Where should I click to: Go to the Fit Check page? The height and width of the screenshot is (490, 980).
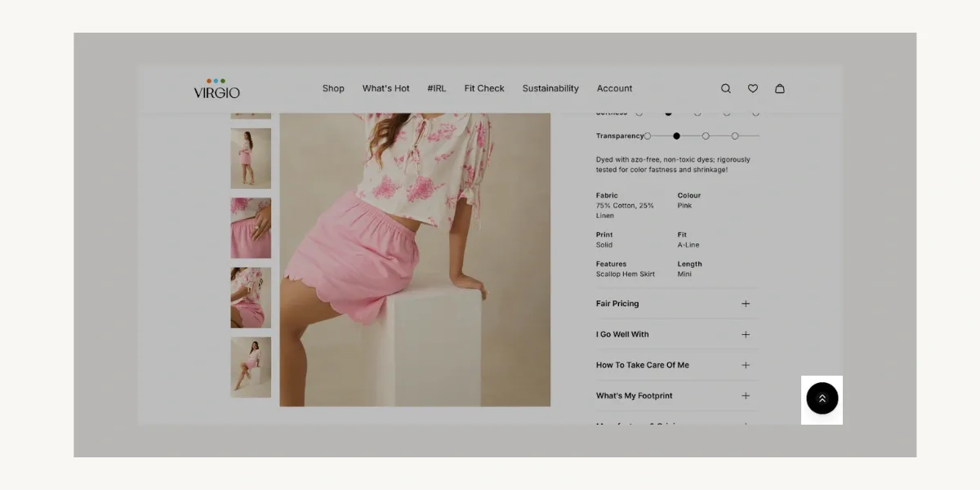[x=484, y=88]
